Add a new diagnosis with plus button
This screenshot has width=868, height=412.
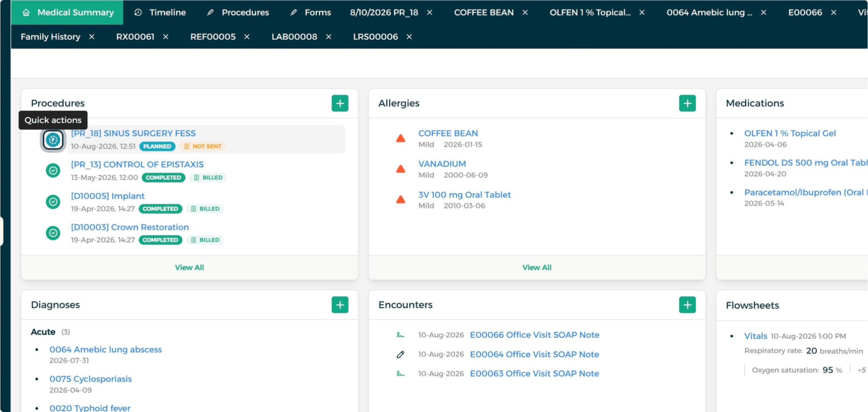click(x=340, y=305)
